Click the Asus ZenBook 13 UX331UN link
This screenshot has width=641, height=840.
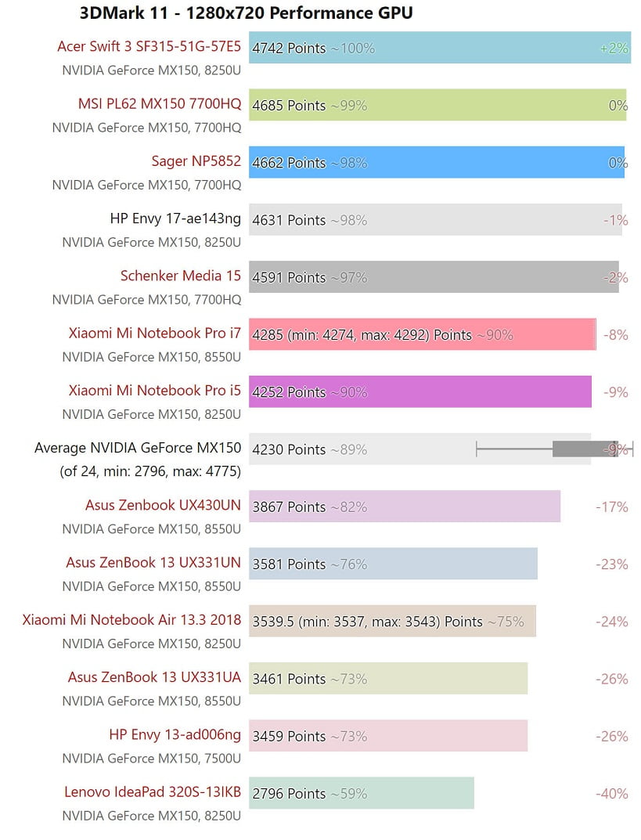153,562
